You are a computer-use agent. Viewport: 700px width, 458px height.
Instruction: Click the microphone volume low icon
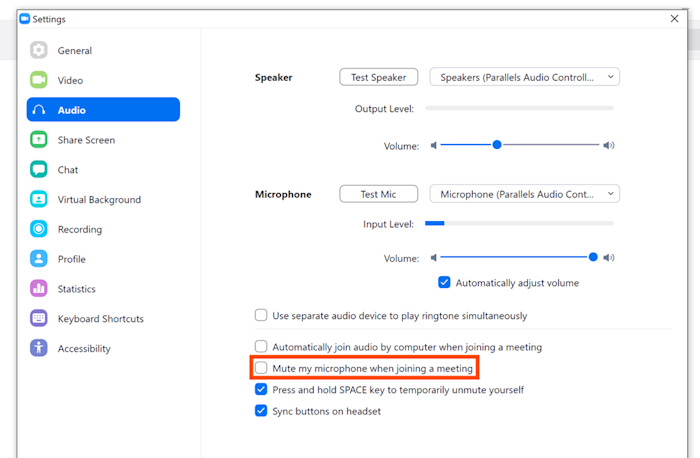pos(433,258)
